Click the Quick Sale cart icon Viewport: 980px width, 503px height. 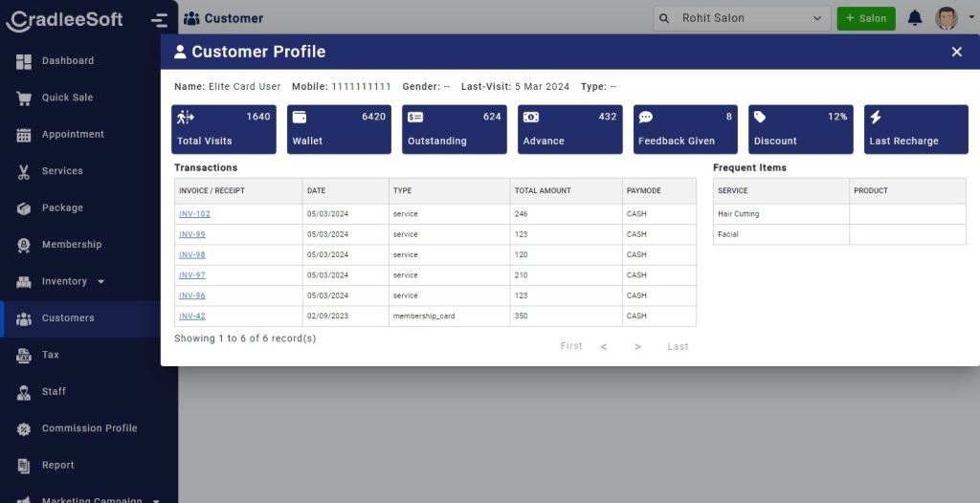pos(24,98)
